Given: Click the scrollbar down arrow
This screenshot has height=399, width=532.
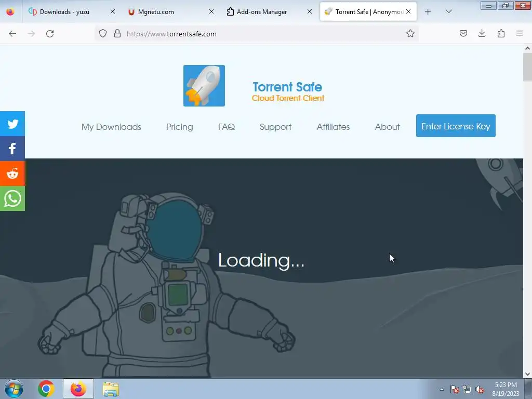Looking at the screenshot, I should click(528, 374).
